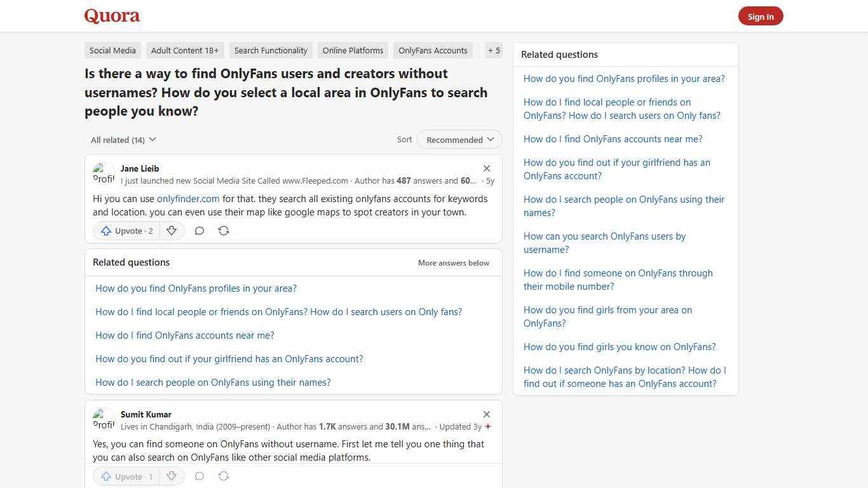Select the 'Adult Content 18+' topic tag
This screenshot has height=488, width=868.
[185, 50]
